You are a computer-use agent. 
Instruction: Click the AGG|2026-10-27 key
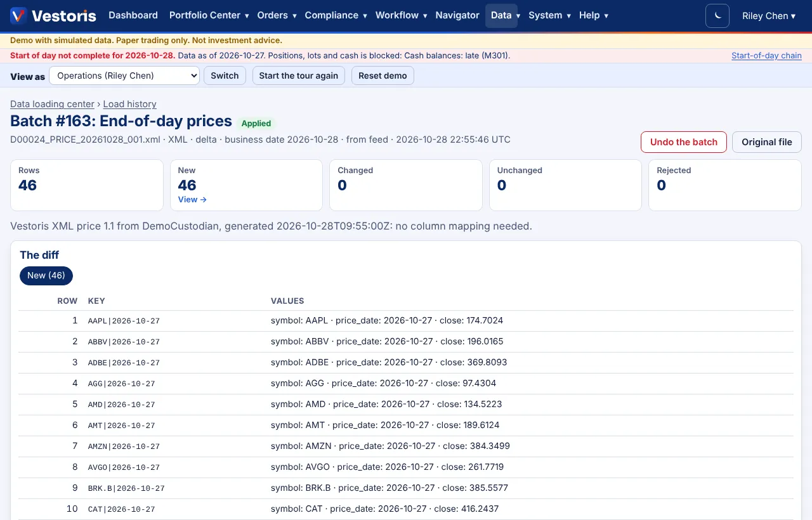click(x=121, y=384)
